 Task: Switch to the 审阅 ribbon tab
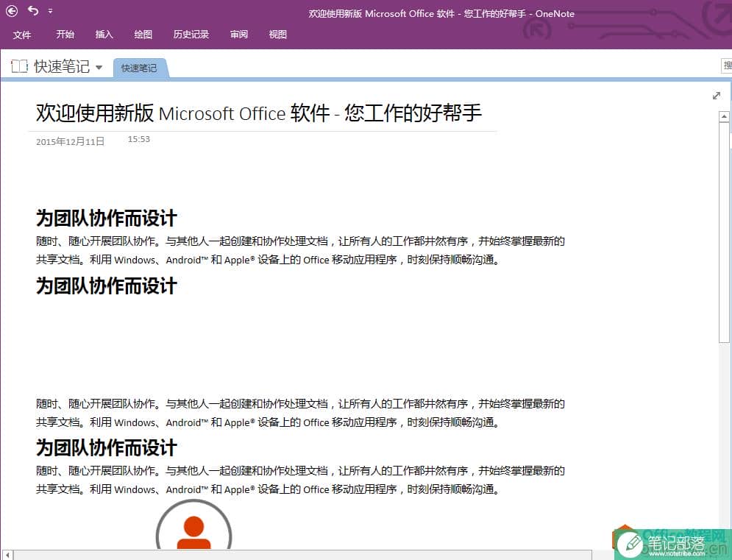pos(239,34)
